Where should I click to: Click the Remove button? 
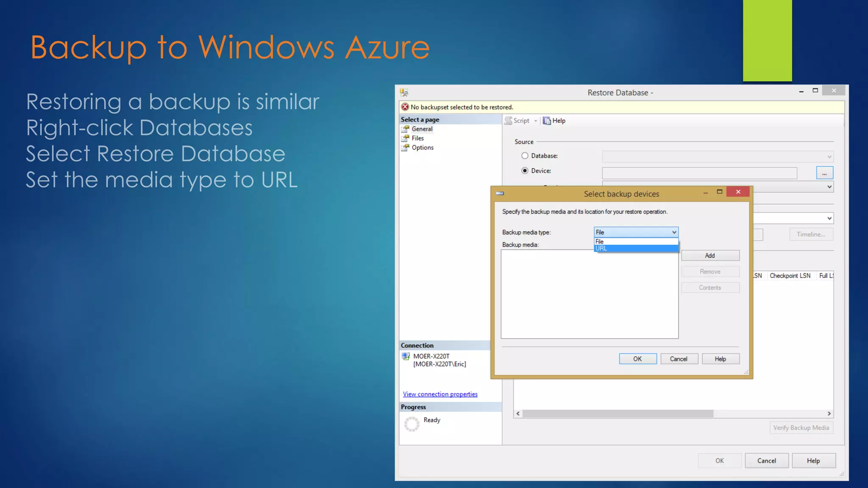pos(710,272)
